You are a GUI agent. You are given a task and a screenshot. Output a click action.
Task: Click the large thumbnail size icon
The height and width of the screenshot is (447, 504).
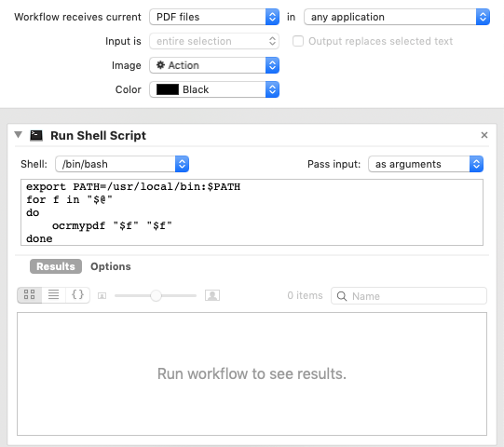coord(212,295)
